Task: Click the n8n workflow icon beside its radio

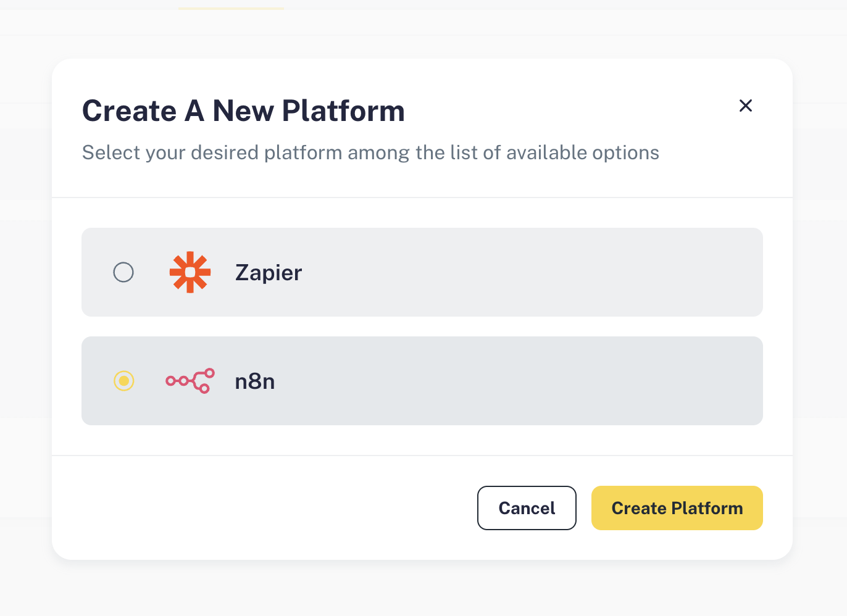Action: 190,381
